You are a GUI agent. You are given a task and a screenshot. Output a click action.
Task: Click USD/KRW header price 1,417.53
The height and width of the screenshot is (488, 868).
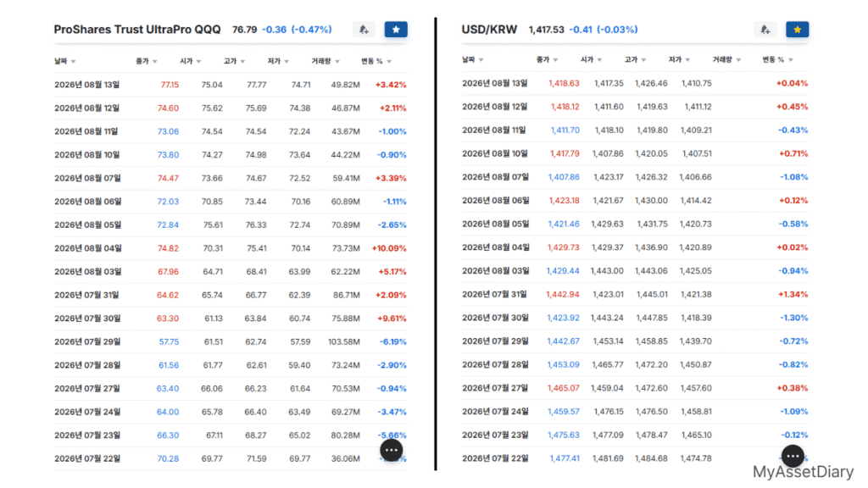(x=547, y=30)
